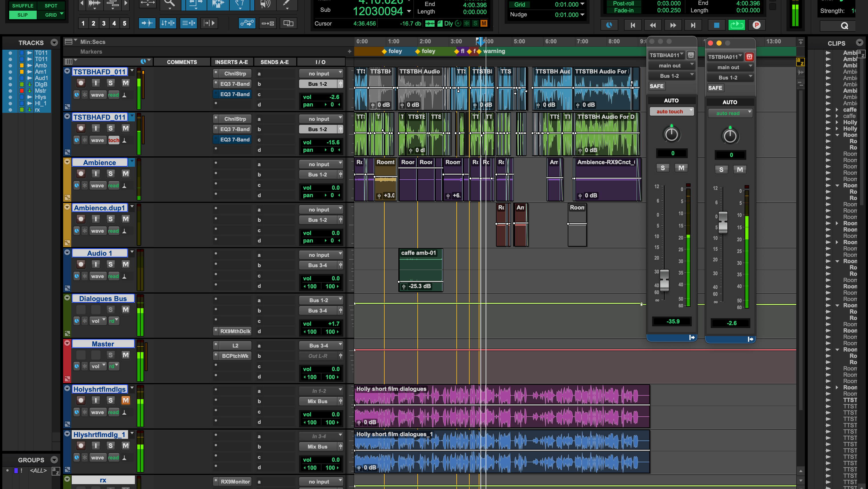
Task: Select zoom preset 5
Action: click(124, 23)
